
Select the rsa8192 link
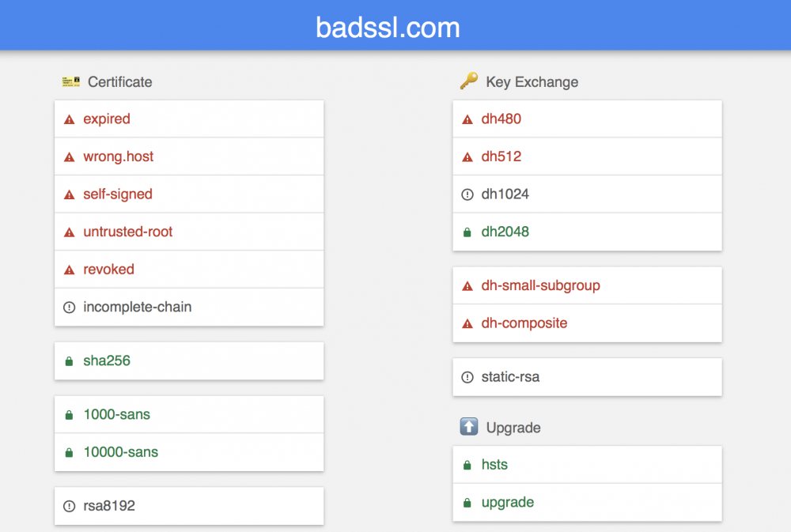(x=109, y=506)
